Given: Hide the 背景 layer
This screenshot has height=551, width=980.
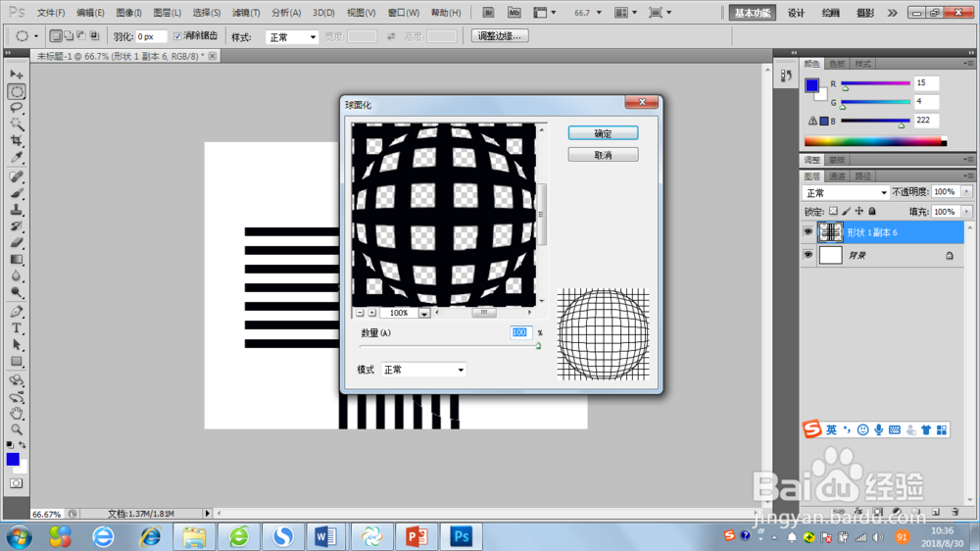Looking at the screenshot, I should tap(808, 255).
